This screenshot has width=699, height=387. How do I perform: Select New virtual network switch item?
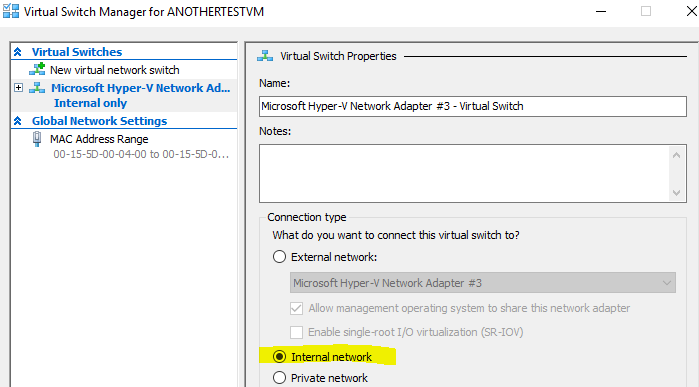[x=115, y=70]
